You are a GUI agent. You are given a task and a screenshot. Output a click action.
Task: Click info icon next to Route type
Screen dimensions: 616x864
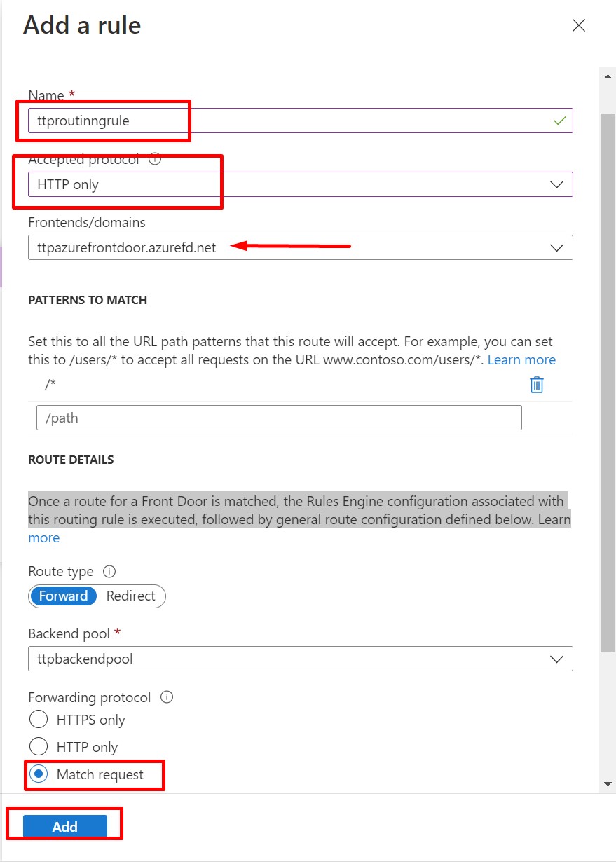click(x=109, y=571)
